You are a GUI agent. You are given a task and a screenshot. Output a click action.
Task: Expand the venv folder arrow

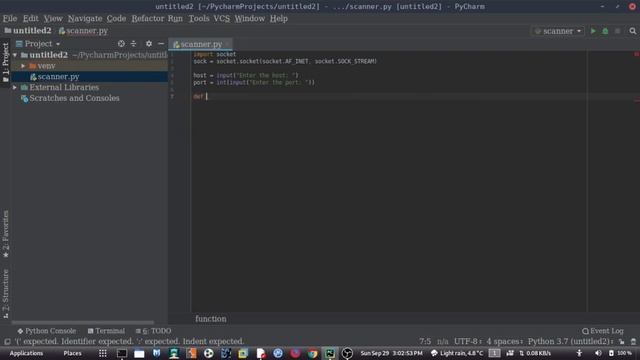23,66
